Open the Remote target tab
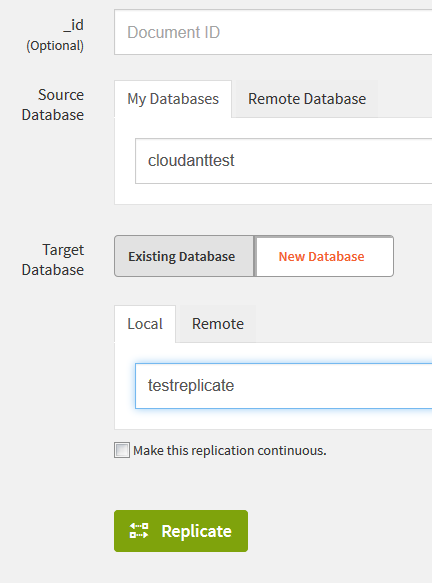 [x=217, y=324]
